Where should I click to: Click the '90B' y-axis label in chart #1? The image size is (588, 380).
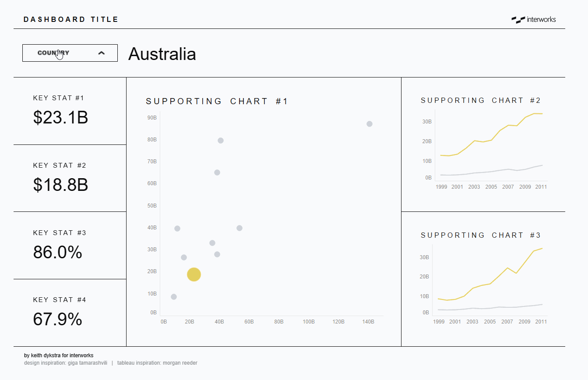pos(152,118)
